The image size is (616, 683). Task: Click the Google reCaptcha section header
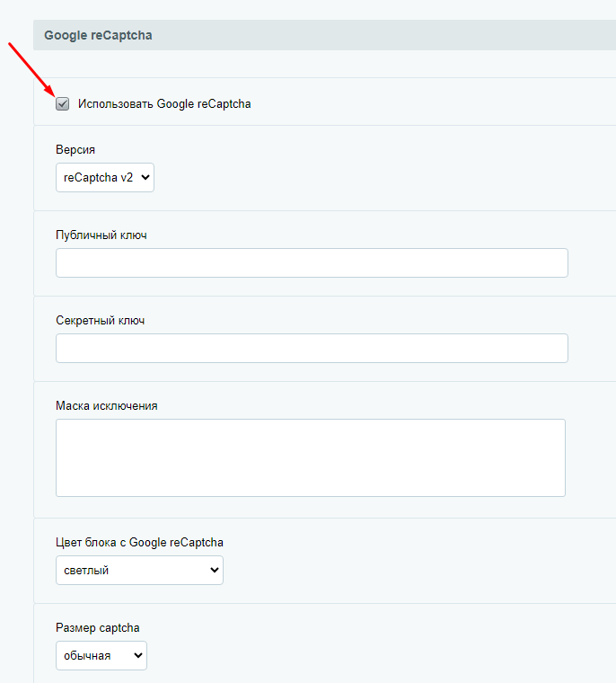(324, 35)
